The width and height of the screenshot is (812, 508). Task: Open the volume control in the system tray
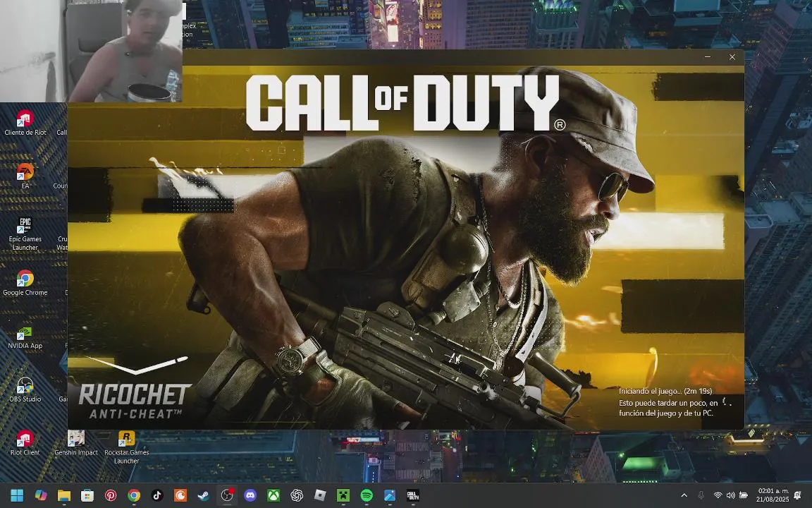point(731,495)
